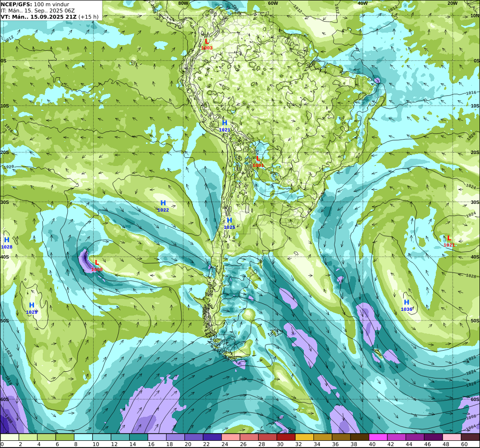This screenshot has width=480, height=448.
Task: Click the 16–18 light purple legend swatch
Action: click(x=157, y=437)
